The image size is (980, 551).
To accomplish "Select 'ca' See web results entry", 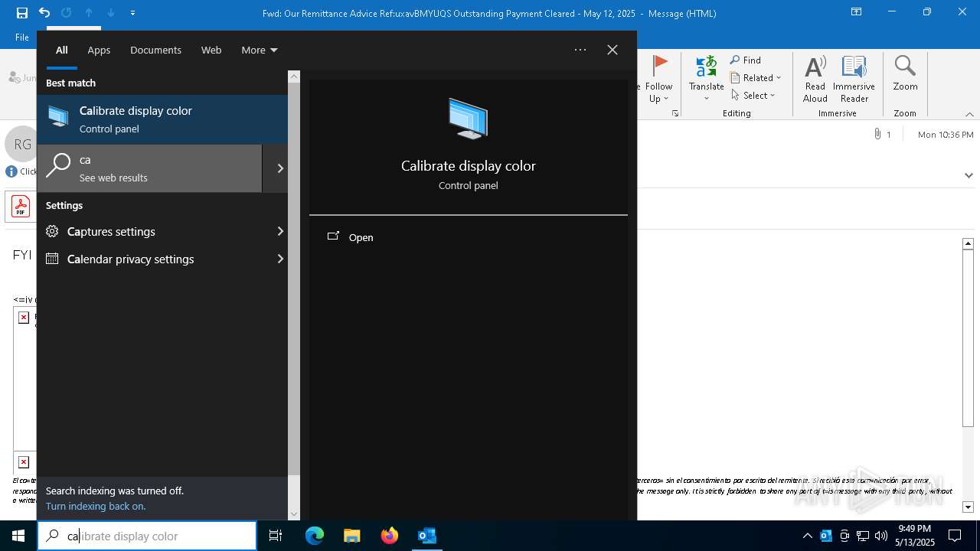I will click(149, 168).
